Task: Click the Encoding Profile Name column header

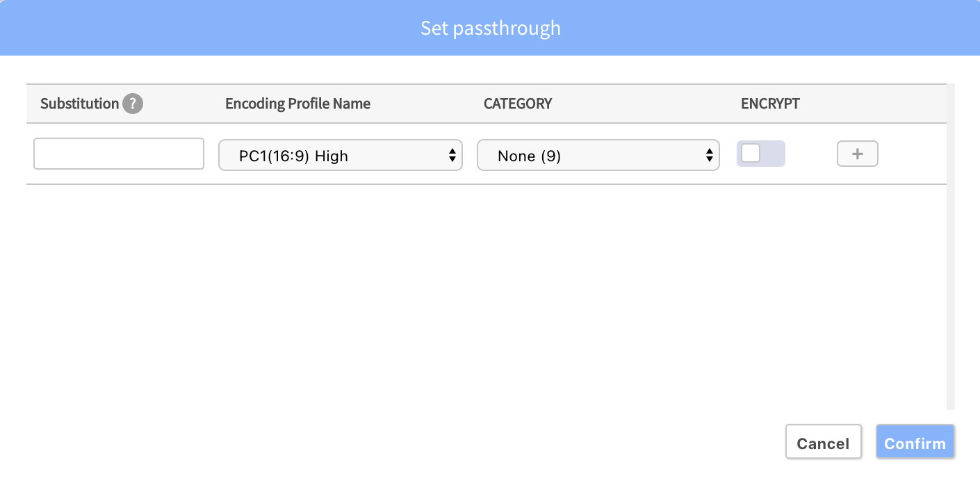Action: 297,104
